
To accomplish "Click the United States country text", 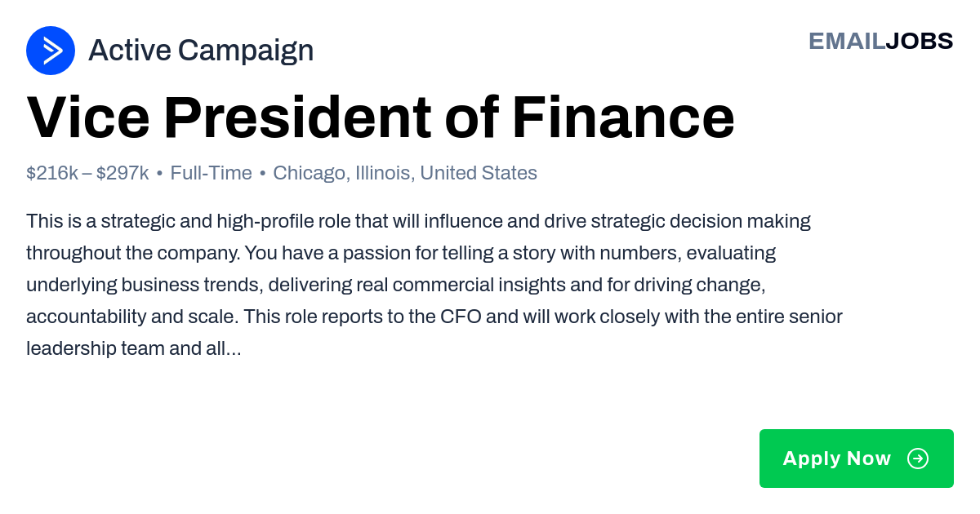I will point(479,173).
